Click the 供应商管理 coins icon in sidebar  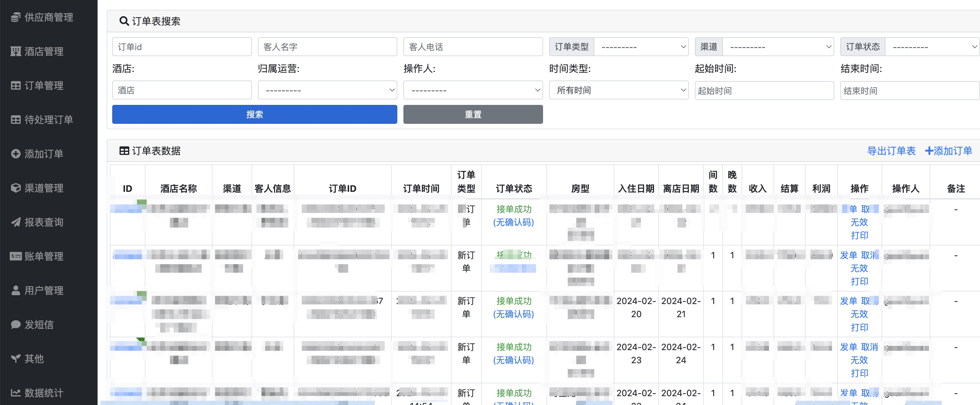coord(16,17)
